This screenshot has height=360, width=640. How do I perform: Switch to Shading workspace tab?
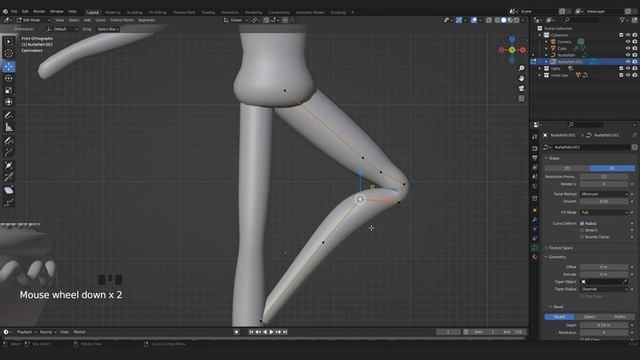click(208, 12)
